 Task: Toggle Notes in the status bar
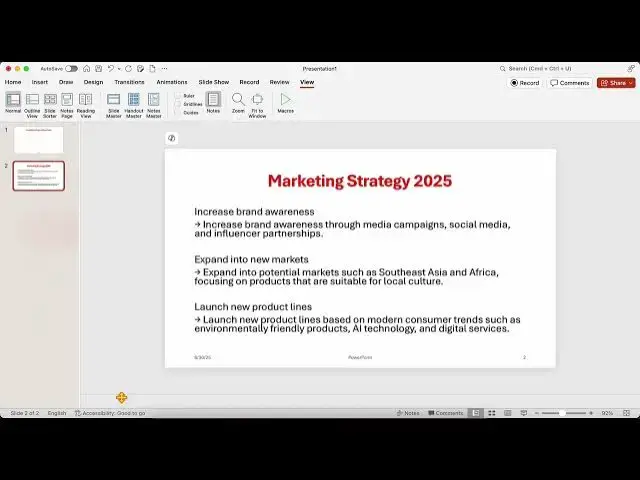408,413
